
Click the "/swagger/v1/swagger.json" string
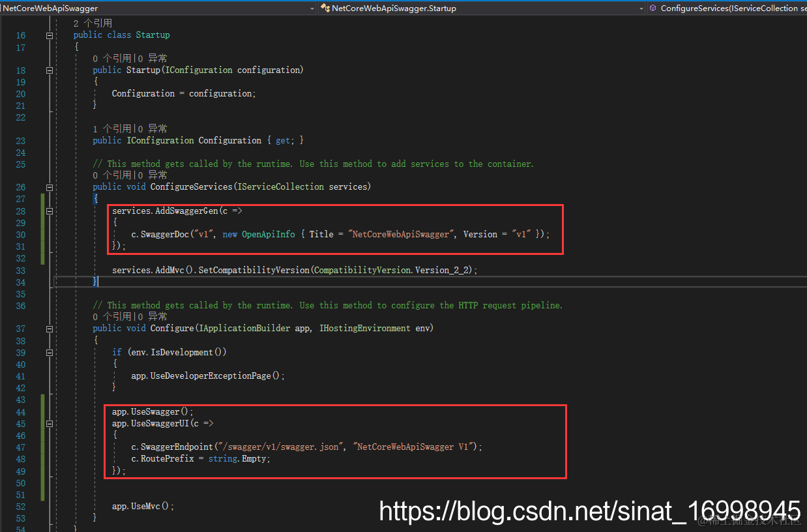pyautogui.click(x=281, y=447)
